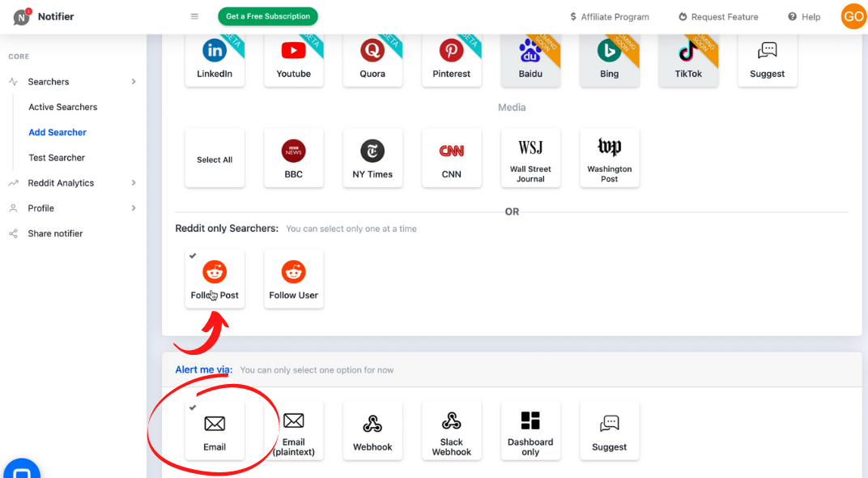Click the Media section heading
Screen dimensions: 868x478
pos(512,108)
